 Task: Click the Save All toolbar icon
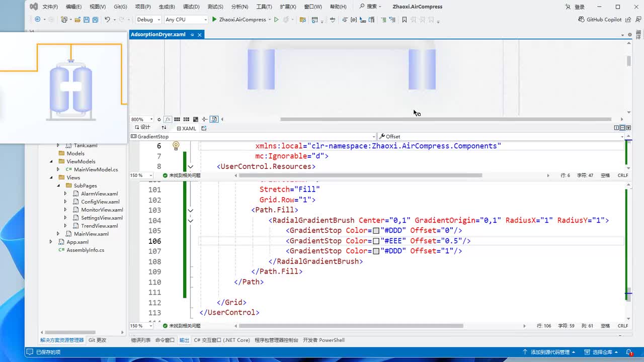click(x=95, y=20)
